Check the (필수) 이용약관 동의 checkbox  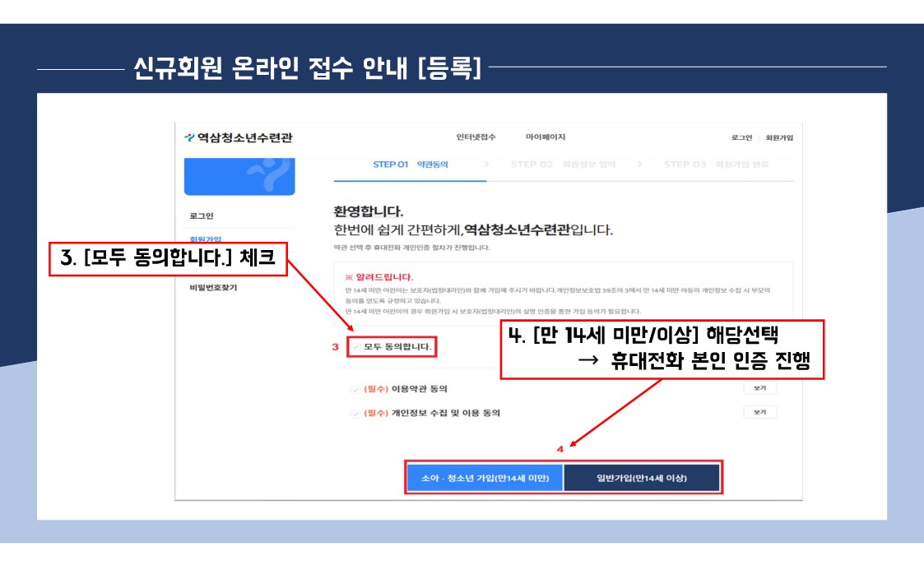click(355, 389)
